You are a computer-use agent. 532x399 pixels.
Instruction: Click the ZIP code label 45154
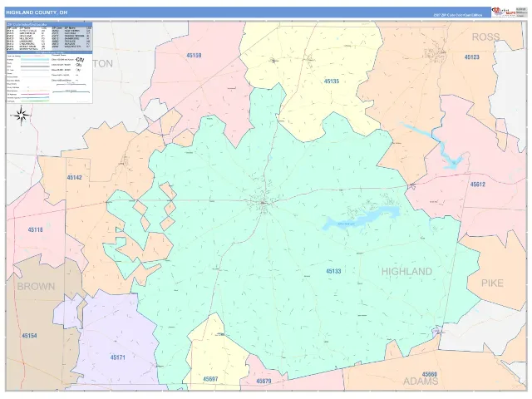tap(30, 336)
